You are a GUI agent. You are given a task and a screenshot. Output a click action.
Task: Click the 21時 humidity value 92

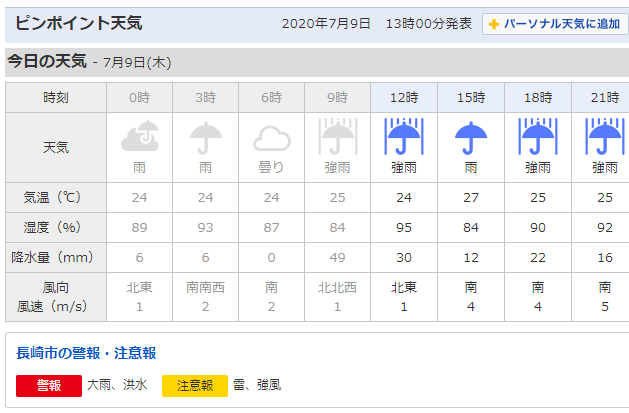pyautogui.click(x=605, y=227)
